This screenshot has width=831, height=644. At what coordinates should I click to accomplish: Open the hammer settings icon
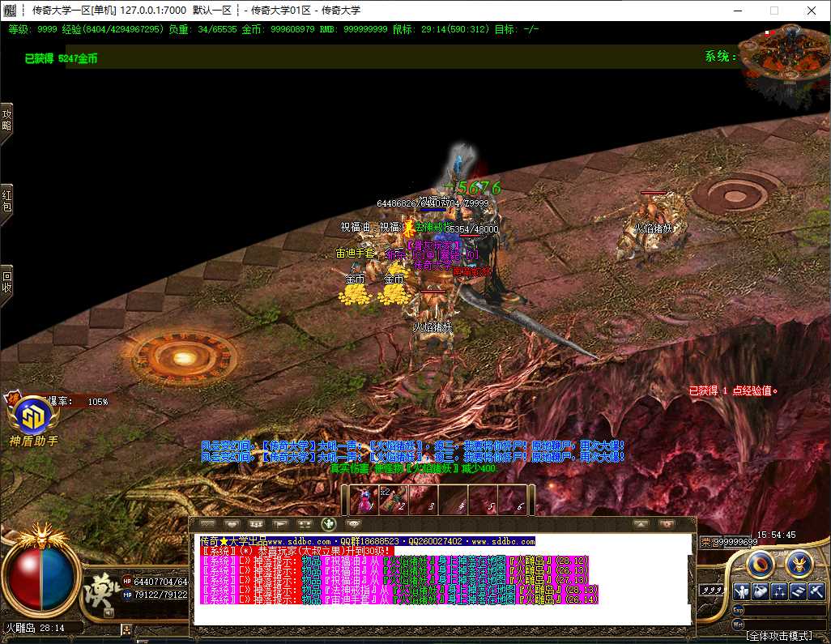[816, 591]
